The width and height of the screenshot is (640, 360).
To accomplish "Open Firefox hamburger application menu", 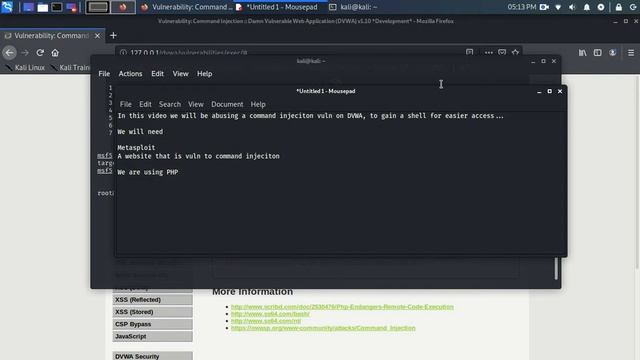I will (631, 53).
